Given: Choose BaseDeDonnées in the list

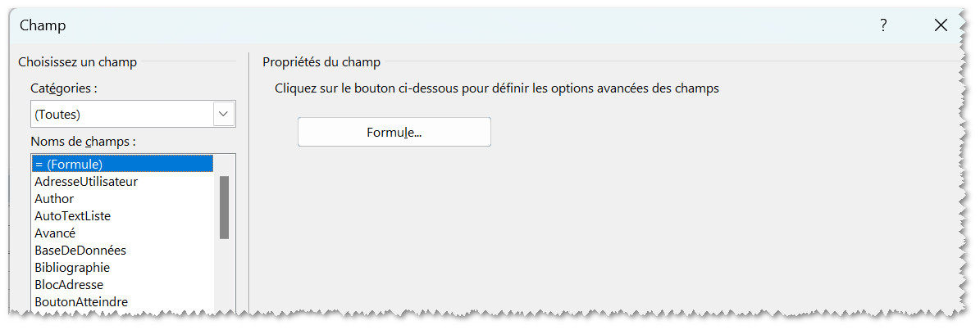Looking at the screenshot, I should [80, 250].
